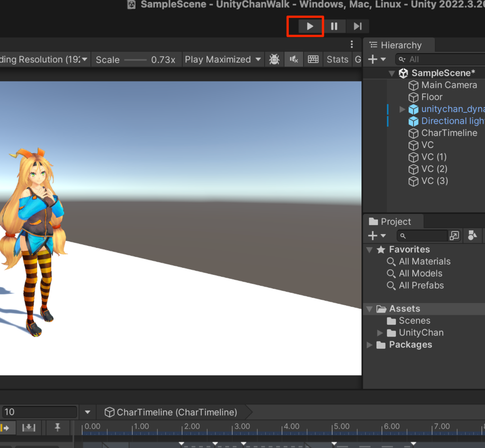
Task: Toggle Mute Audio in the Game view toolbar
Action: [294, 59]
